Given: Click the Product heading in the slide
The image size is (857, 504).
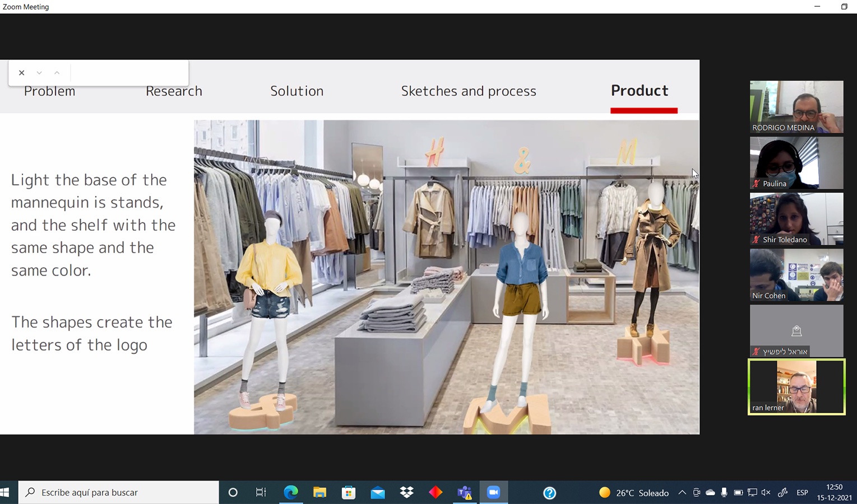Looking at the screenshot, I should (640, 91).
